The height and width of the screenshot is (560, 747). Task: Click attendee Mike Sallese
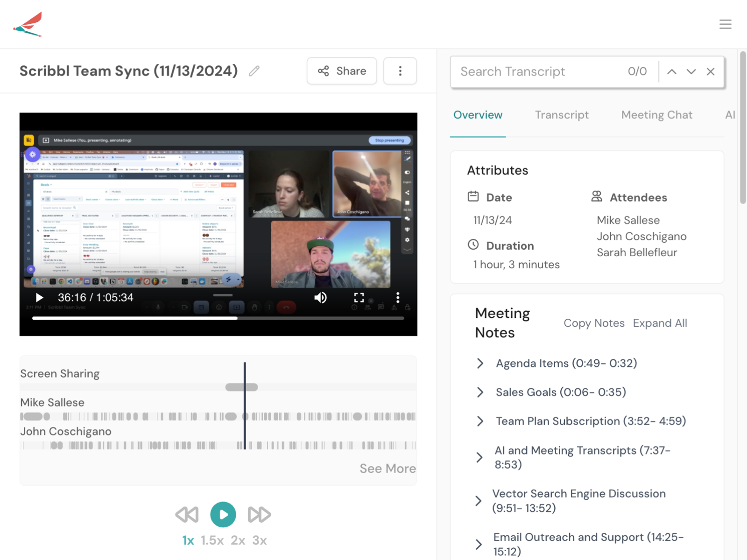[628, 220]
